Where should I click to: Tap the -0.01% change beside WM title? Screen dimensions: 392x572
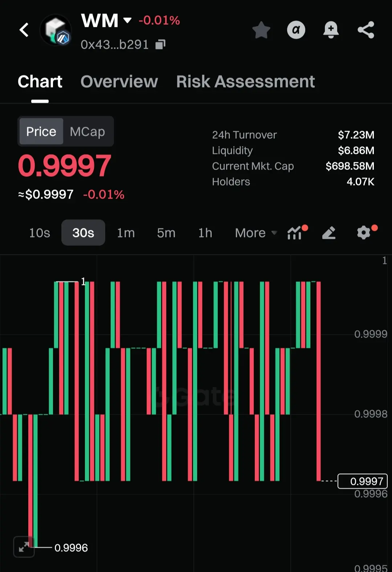coord(159,20)
